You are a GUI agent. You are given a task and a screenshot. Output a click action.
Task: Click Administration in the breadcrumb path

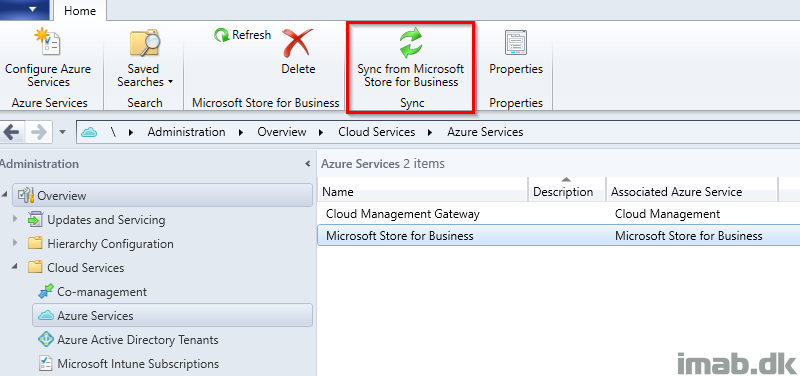[186, 132]
